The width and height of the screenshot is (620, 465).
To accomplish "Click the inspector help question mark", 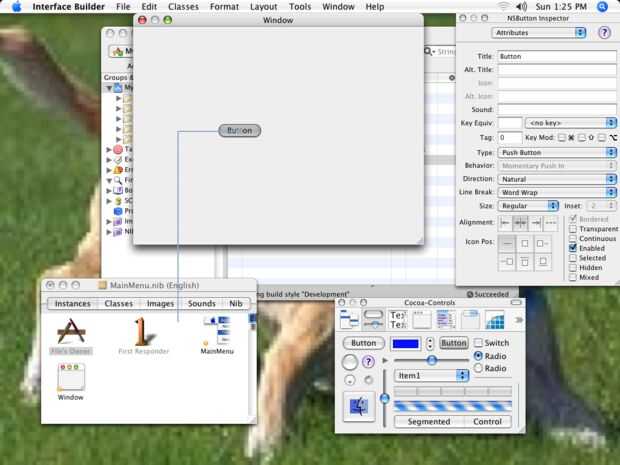I will click(604, 32).
